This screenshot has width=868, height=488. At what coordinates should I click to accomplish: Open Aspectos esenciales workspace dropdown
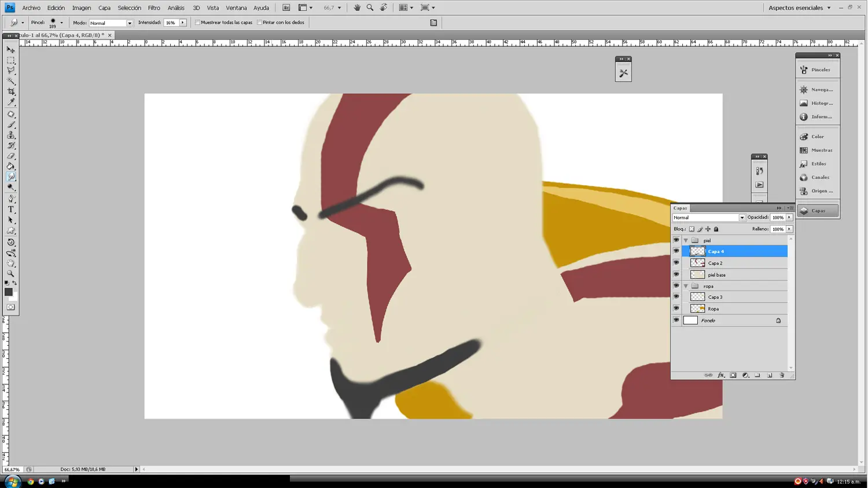click(800, 8)
